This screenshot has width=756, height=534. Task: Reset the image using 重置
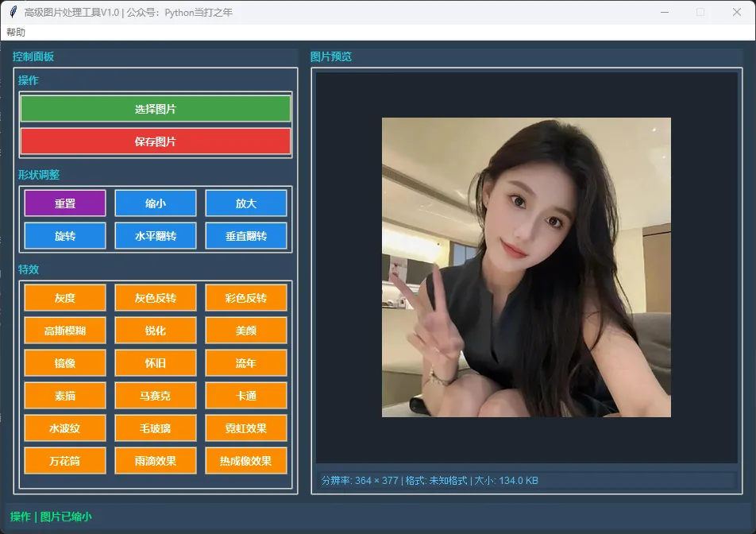pyautogui.click(x=64, y=203)
